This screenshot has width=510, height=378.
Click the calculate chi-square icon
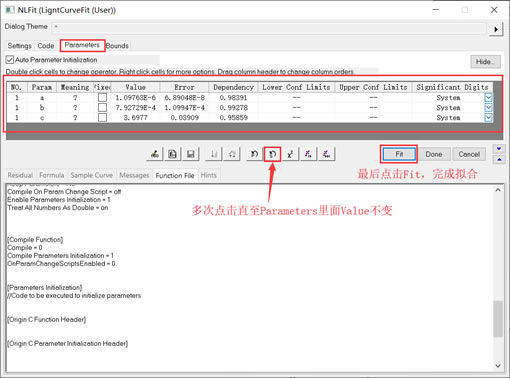click(x=290, y=154)
